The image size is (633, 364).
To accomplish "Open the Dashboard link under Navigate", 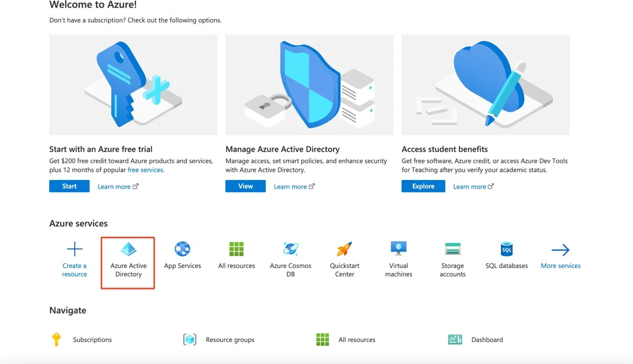I will click(x=487, y=339).
